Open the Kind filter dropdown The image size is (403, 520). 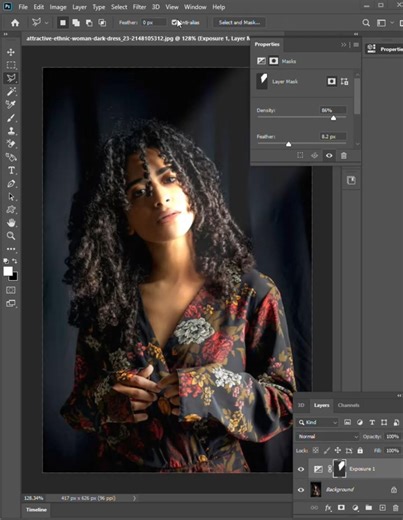(x=318, y=422)
